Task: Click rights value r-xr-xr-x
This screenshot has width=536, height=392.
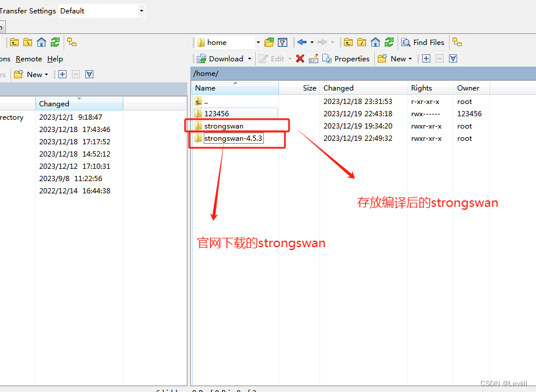Action: click(x=425, y=102)
